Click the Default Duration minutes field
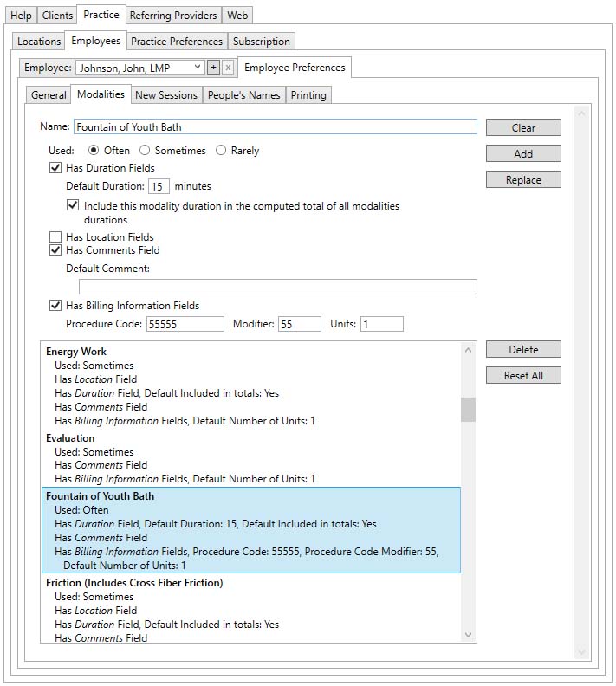 coord(159,186)
